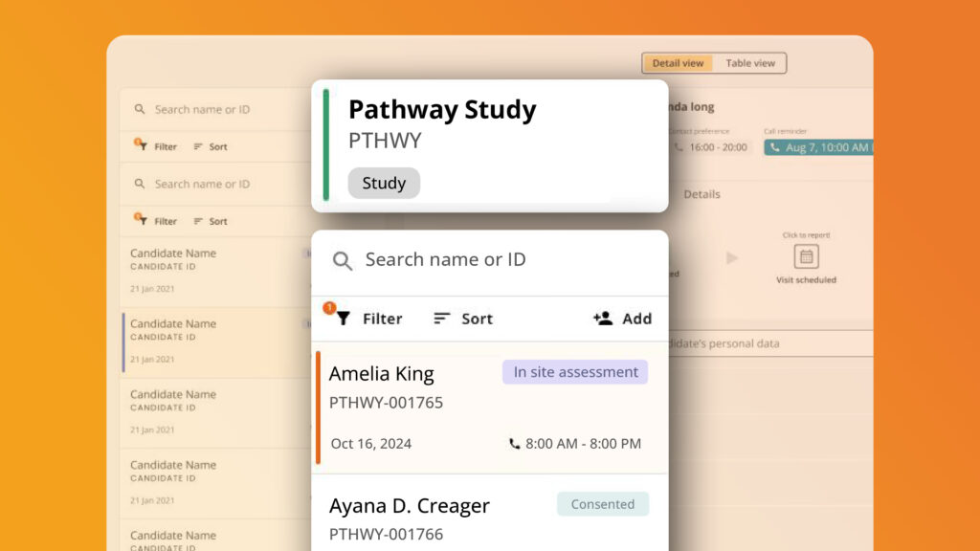Image resolution: width=980 pixels, height=551 pixels.
Task: Click the Aug 7, 10:00 AM reminder chip
Action: [x=819, y=147]
